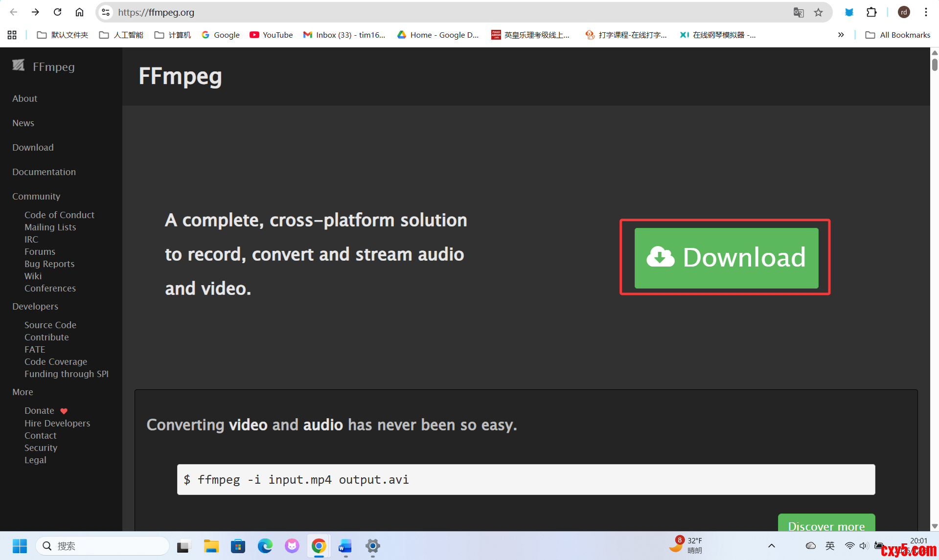The height and width of the screenshot is (560, 939).
Task: Open the YouTube bookmark
Action: 271,35
